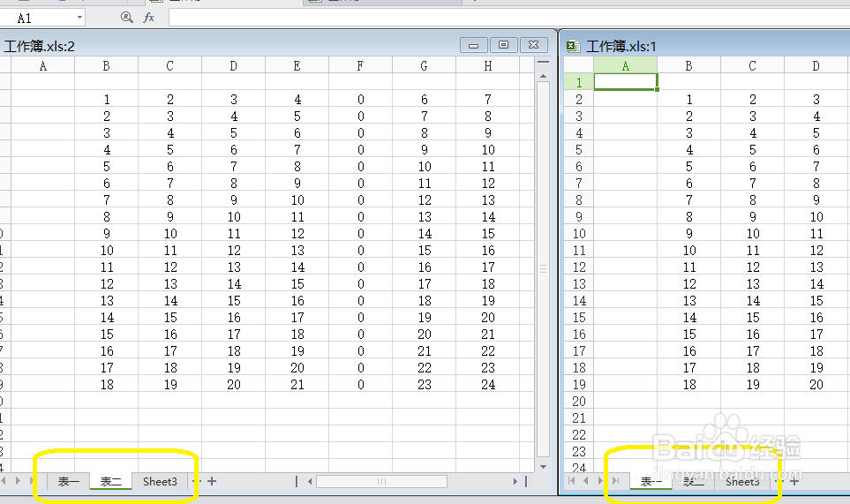Switch to 表二 tab in 工作簿.xls:1
Screen dimensions: 850x504
694,481
